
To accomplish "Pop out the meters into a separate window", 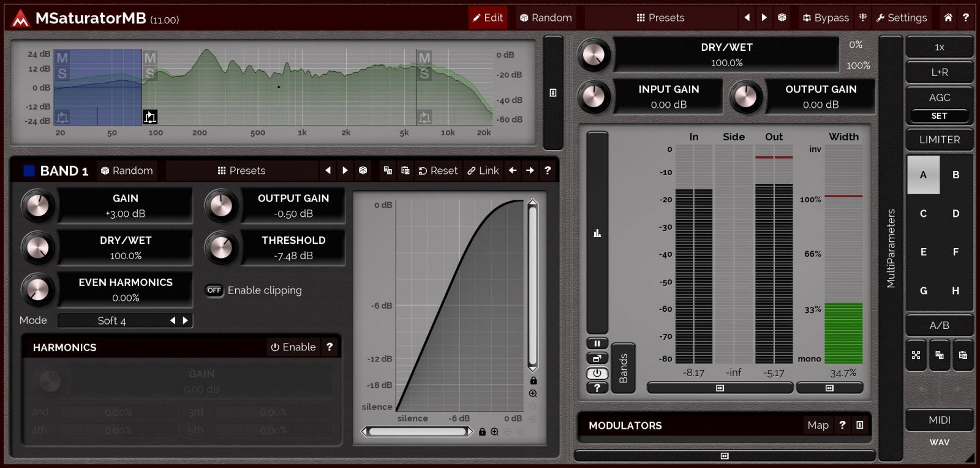I will 597,358.
